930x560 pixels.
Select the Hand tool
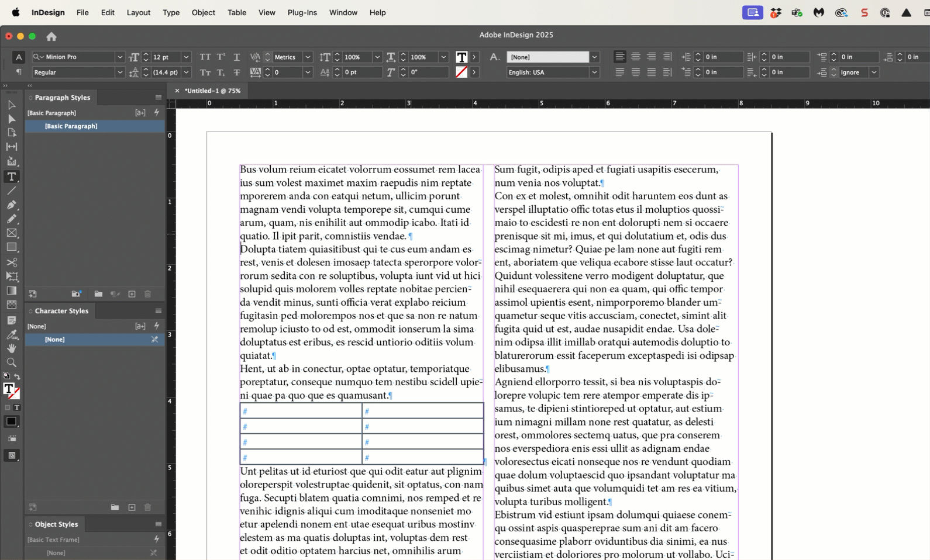point(11,348)
